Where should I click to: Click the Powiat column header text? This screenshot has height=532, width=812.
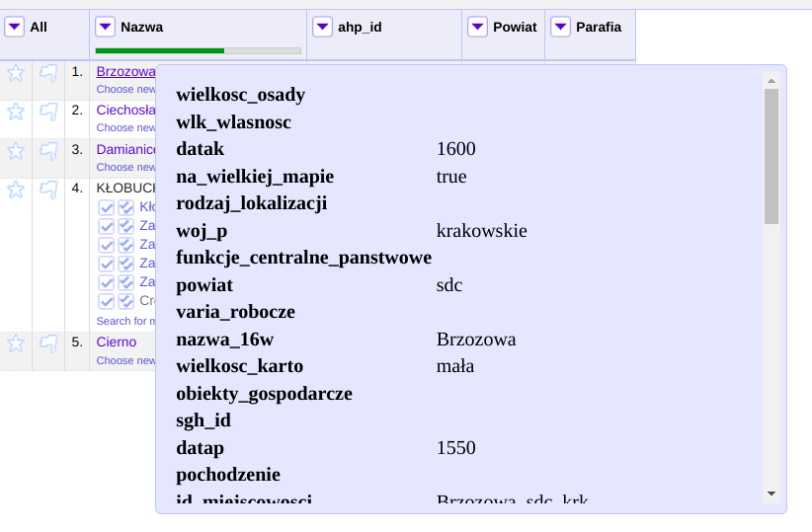click(515, 27)
